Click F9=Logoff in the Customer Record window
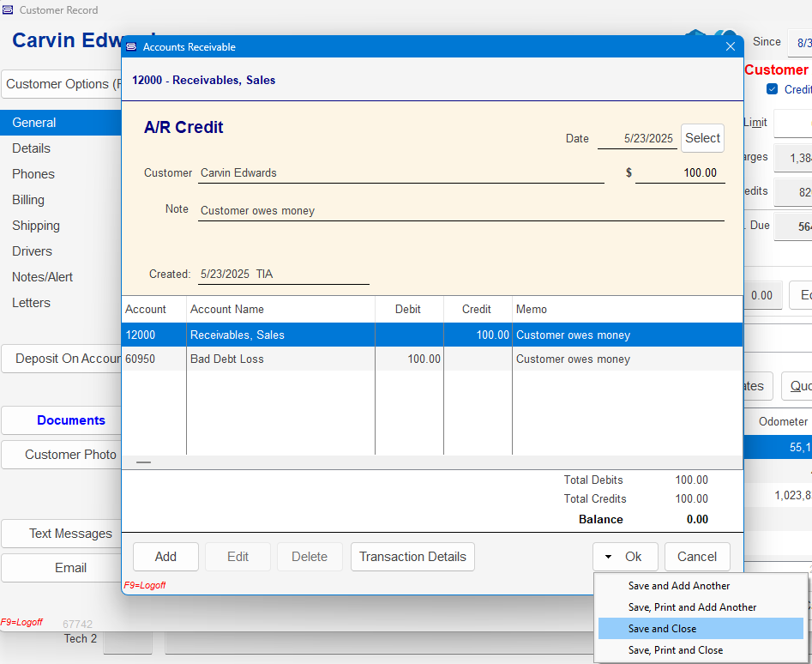 coord(21,622)
